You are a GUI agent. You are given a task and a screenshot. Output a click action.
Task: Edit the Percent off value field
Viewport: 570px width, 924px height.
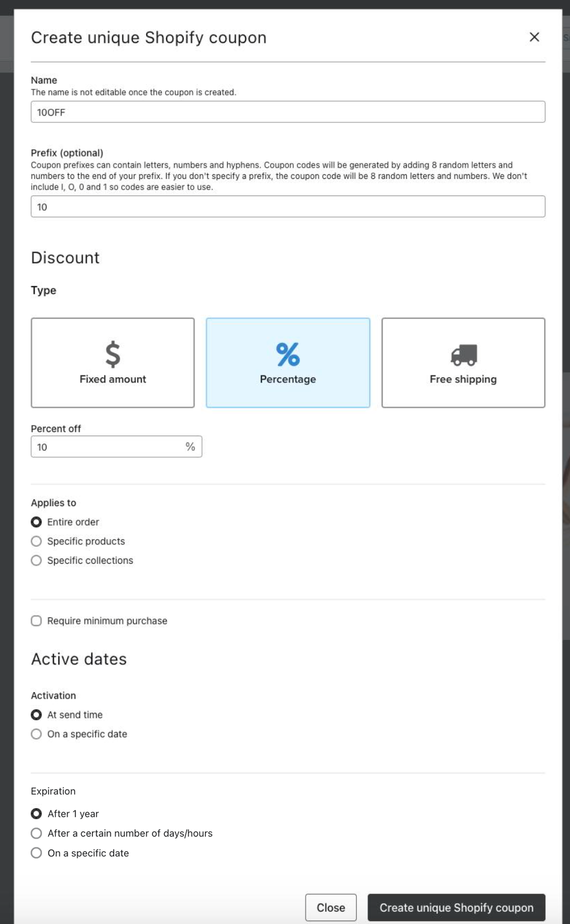[106, 447]
